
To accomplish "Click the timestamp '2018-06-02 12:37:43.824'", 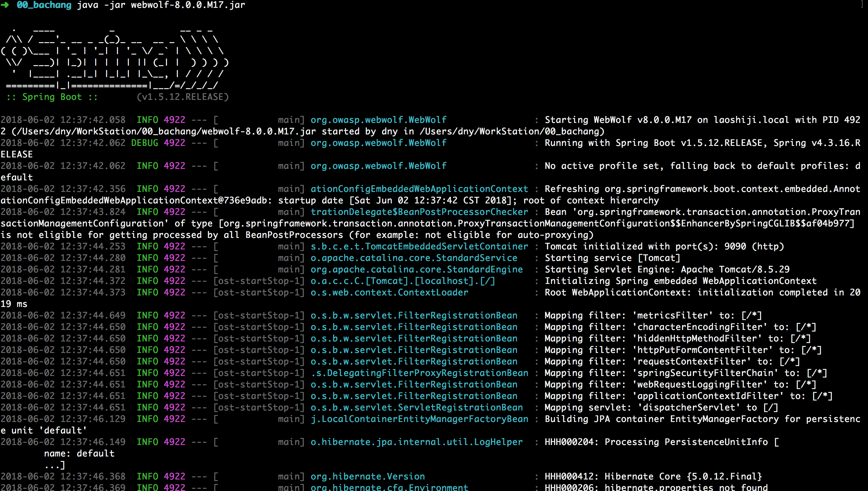I will (63, 212).
